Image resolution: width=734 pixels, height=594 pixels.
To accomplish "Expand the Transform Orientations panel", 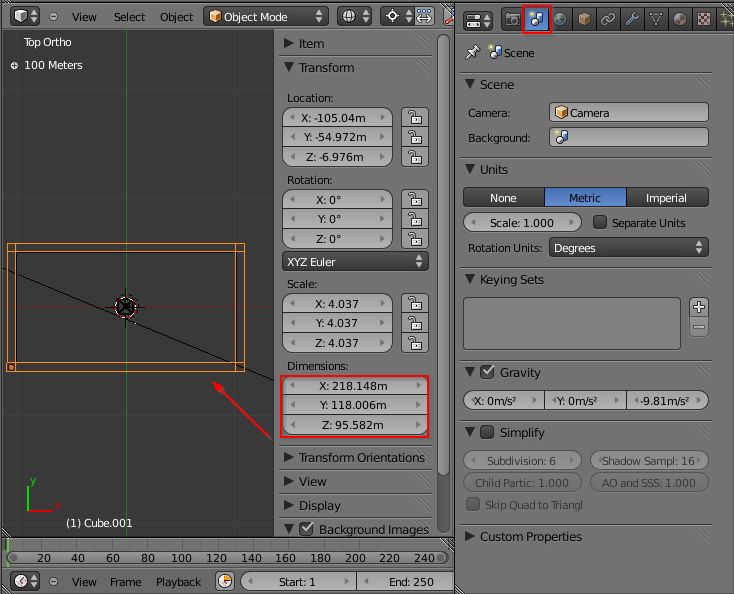I will 361,457.
